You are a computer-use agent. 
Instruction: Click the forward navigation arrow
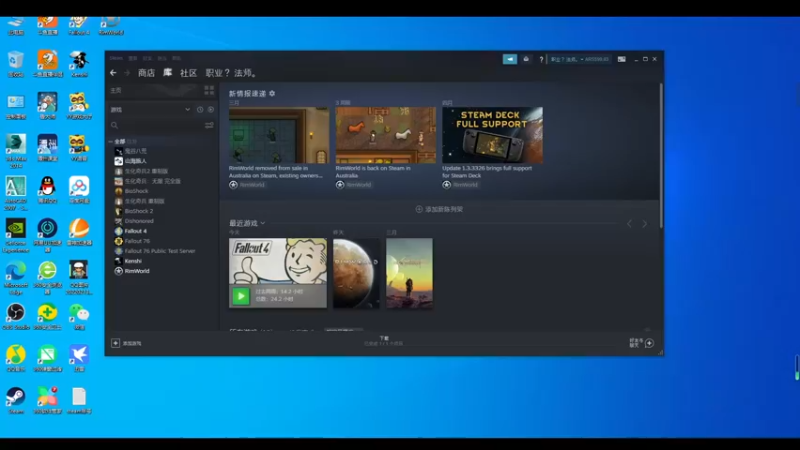(127, 73)
